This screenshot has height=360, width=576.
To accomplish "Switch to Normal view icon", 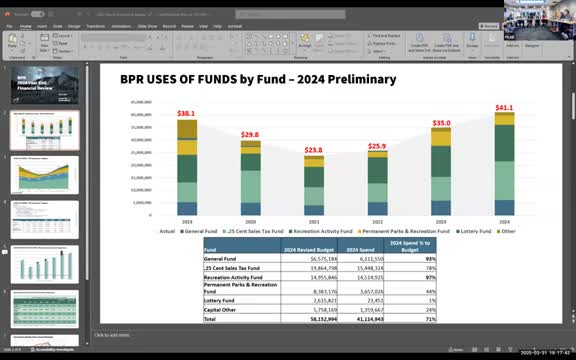I will coord(475,350).
